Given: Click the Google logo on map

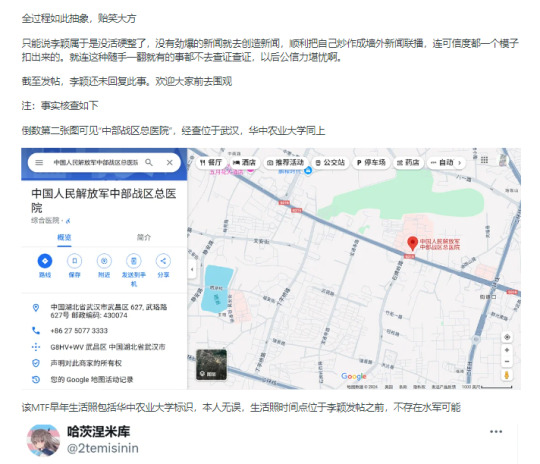Looking at the screenshot, I should click(x=354, y=376).
